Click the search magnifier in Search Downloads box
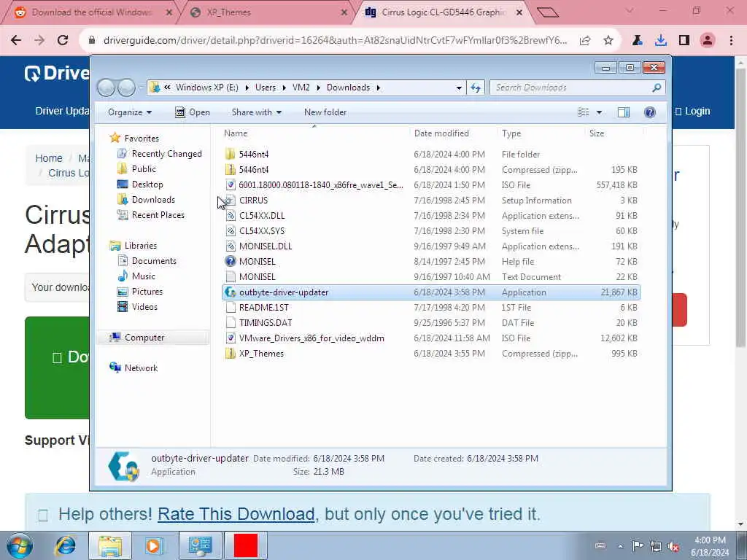This screenshot has height=560, width=747. point(657,87)
